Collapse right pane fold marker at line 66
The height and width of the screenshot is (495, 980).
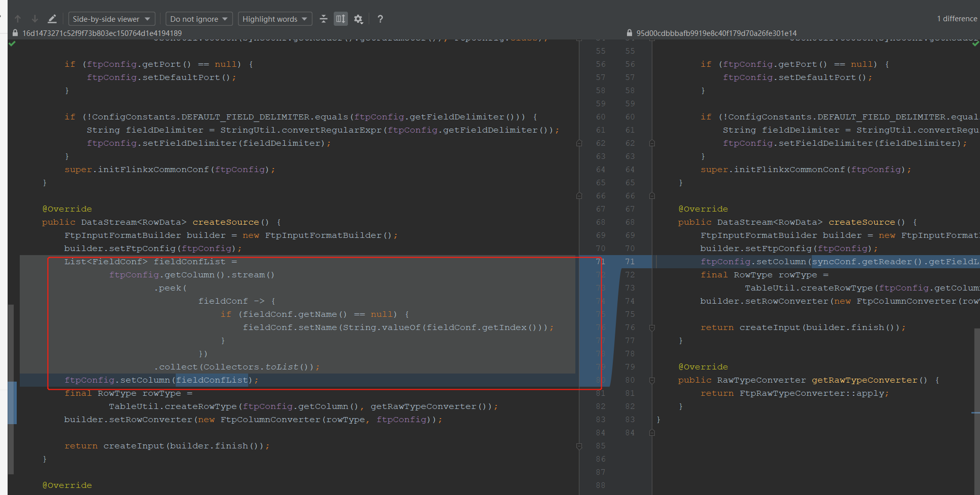click(x=652, y=196)
